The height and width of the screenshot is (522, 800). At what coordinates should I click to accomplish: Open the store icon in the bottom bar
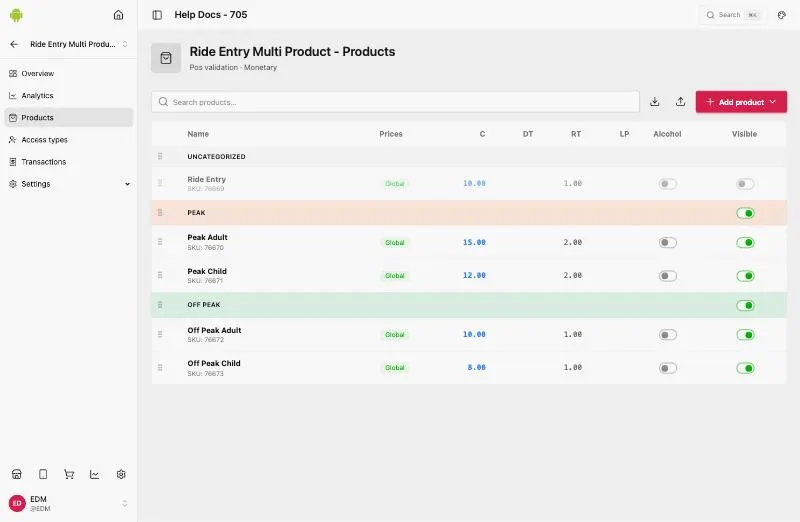coord(17,475)
